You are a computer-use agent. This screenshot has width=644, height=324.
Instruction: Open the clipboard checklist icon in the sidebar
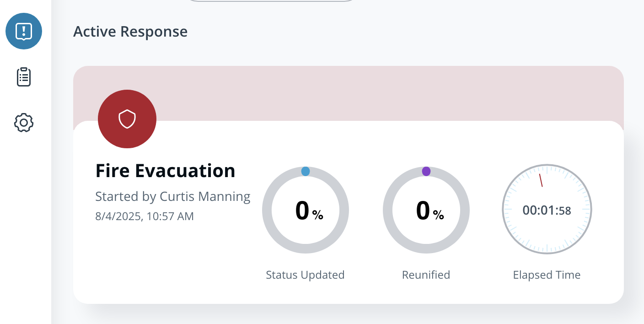(x=24, y=77)
